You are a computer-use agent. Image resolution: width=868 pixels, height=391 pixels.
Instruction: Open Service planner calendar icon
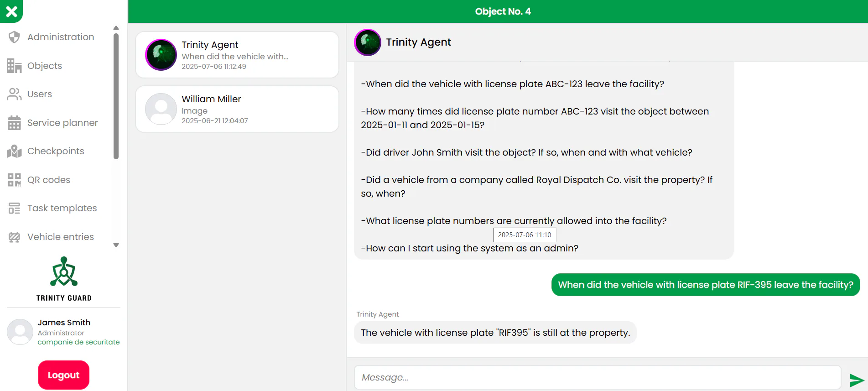click(x=14, y=123)
